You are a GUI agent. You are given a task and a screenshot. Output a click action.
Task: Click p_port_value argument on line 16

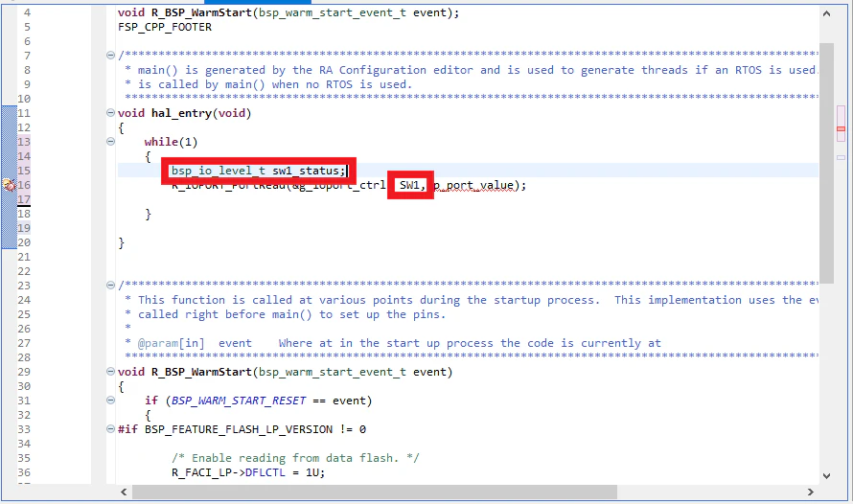click(x=473, y=185)
